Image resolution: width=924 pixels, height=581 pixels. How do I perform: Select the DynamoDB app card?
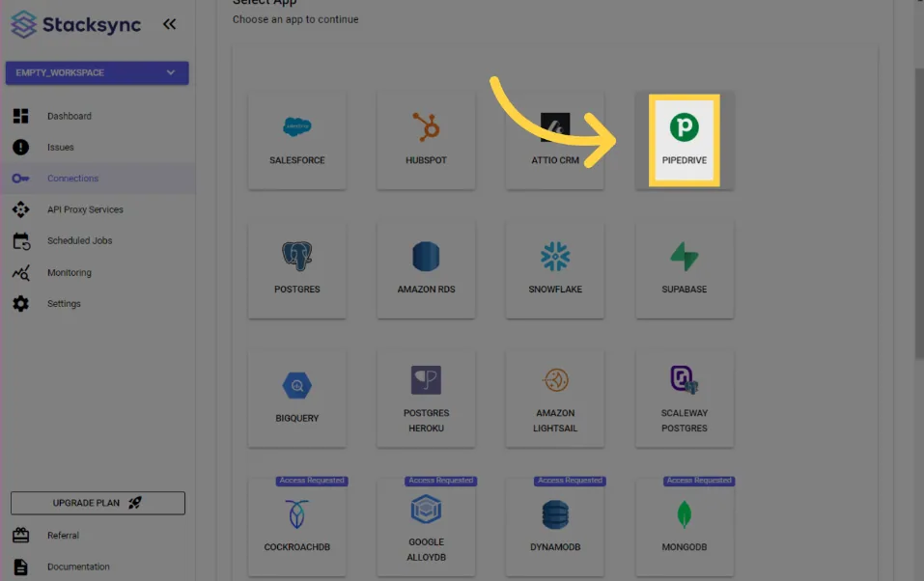pos(555,528)
